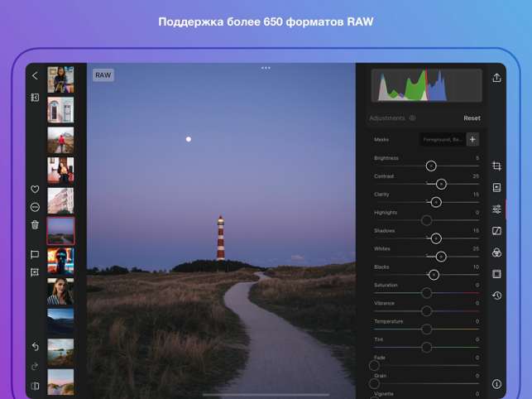
Task: Select the Crop tool
Action: coord(496,166)
